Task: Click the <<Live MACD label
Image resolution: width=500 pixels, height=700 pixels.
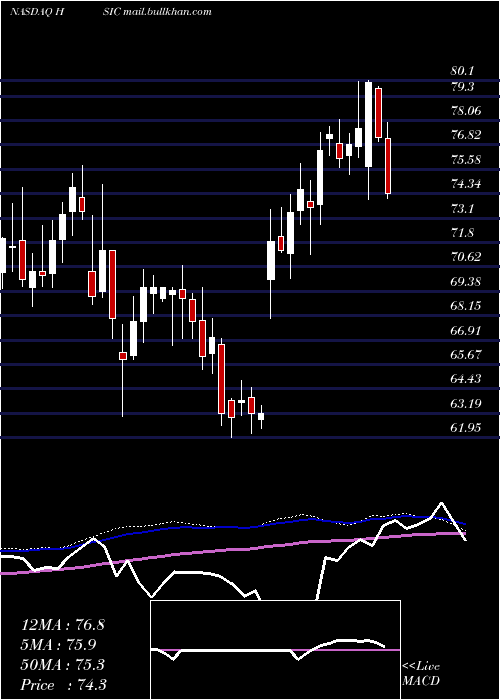Action: pyautogui.click(x=421, y=674)
